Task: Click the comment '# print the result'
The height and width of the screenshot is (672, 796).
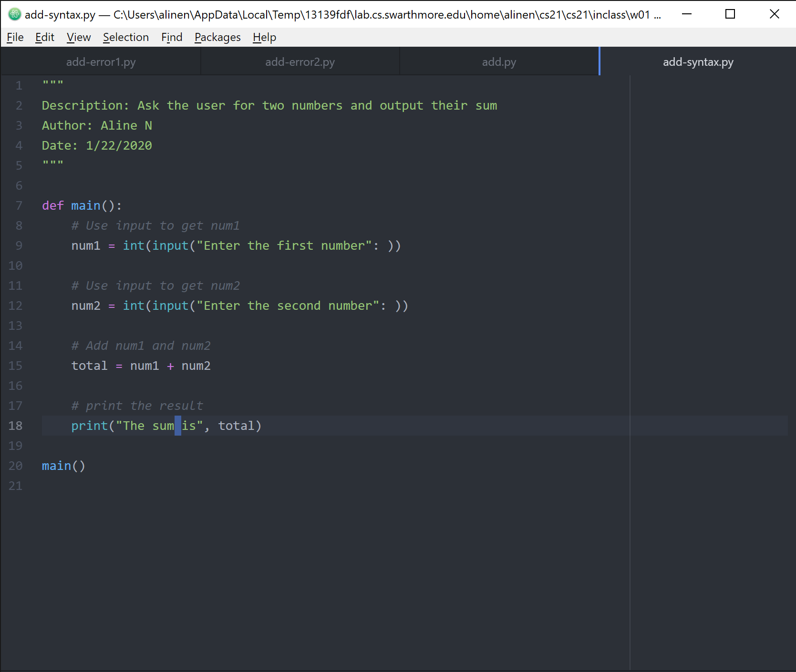Action: [x=137, y=406]
